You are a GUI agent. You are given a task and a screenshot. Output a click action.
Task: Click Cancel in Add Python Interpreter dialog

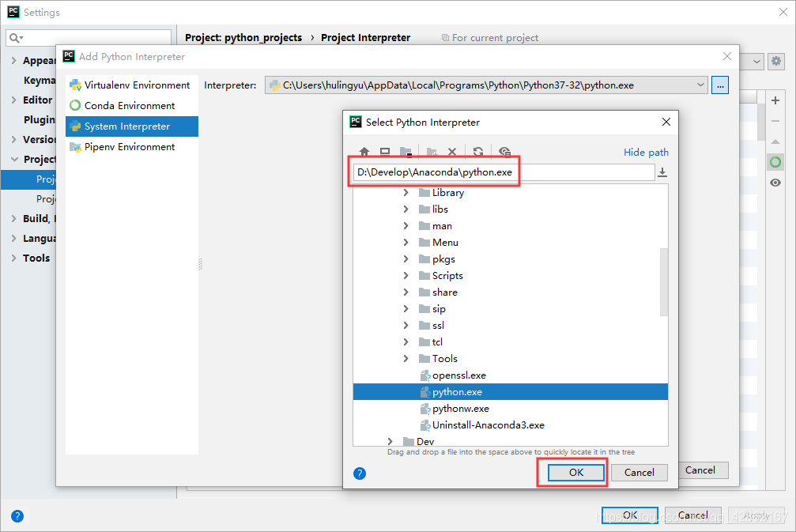[703, 470]
